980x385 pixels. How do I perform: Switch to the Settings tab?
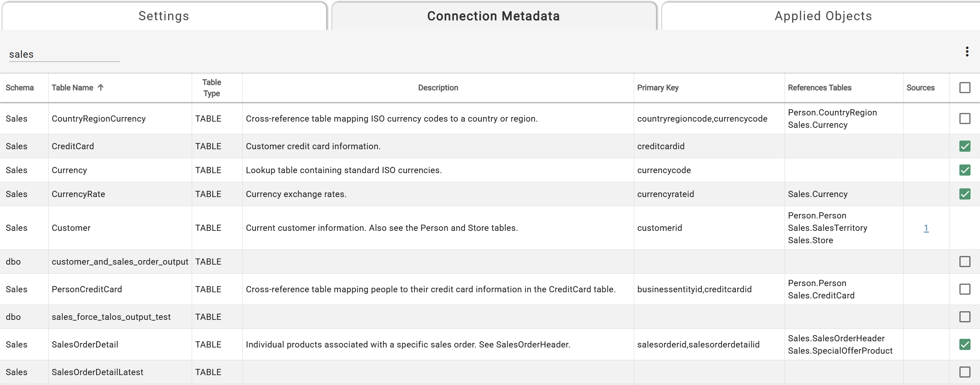[x=163, y=16]
